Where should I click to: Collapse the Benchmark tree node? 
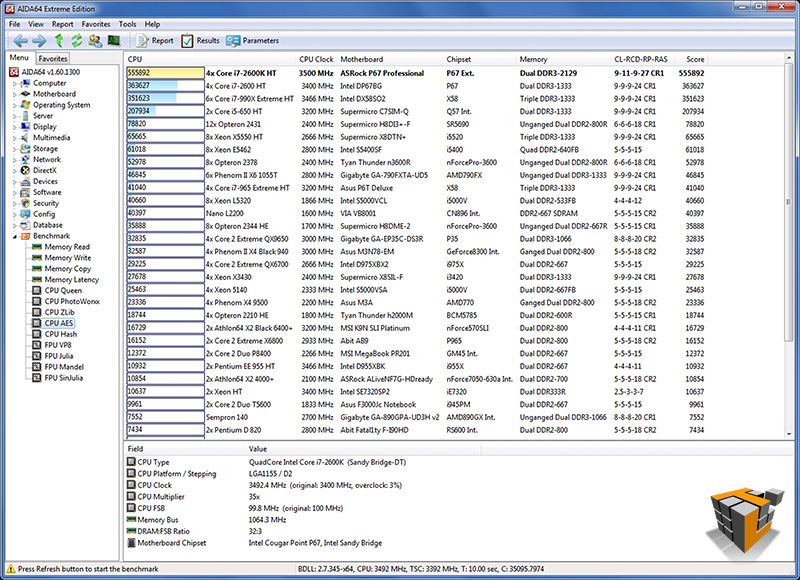(14, 236)
